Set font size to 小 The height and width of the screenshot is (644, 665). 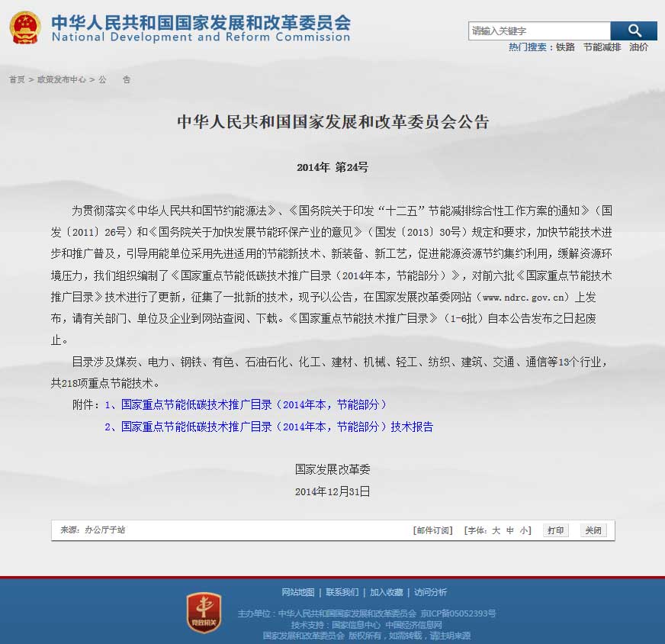[x=524, y=530]
